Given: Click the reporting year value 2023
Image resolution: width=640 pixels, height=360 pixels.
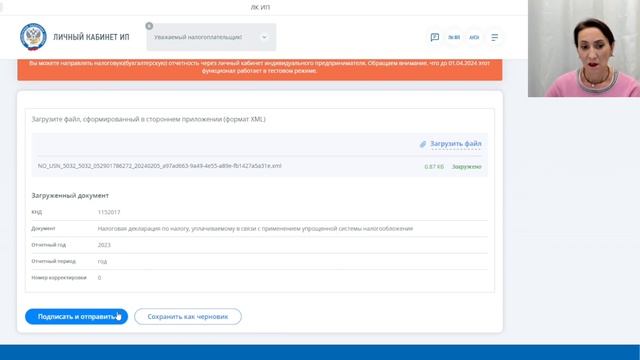Looking at the screenshot, I should point(104,245).
